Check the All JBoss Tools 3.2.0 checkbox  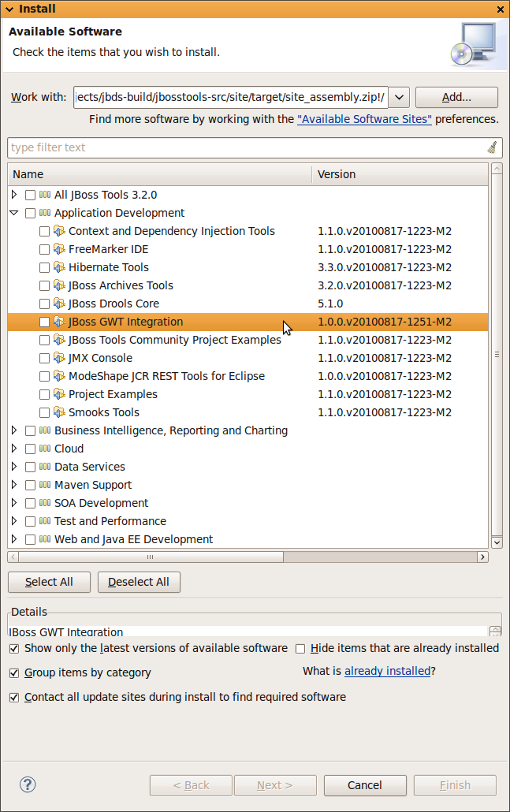point(30,196)
